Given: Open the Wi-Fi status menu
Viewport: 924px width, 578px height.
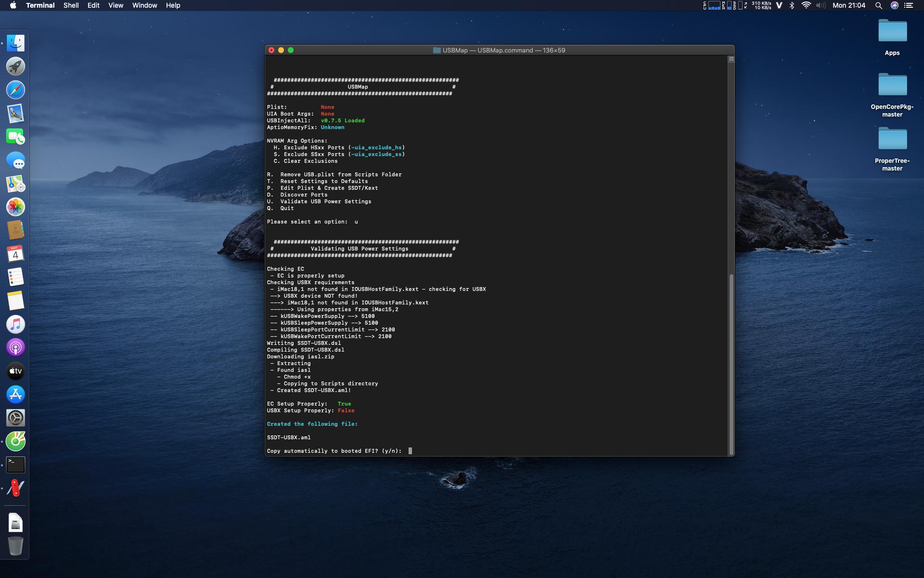Looking at the screenshot, I should tap(806, 5).
